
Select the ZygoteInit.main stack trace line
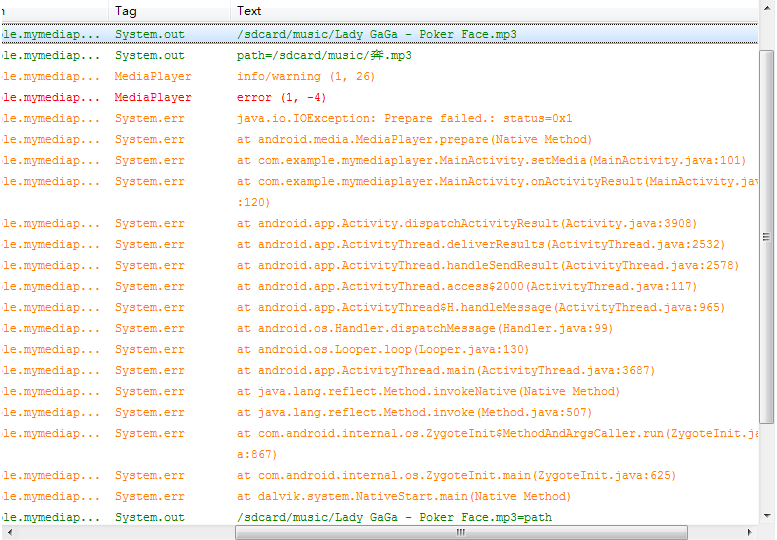point(380,475)
